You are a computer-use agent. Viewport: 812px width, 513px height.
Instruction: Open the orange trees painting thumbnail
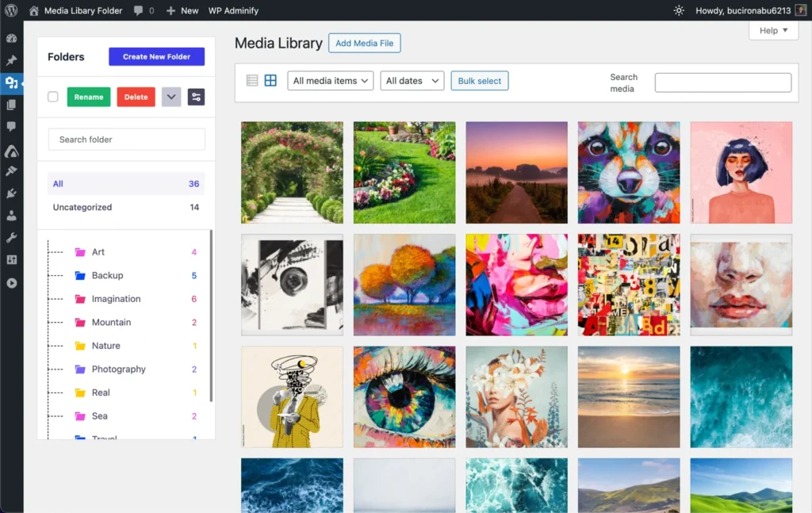[404, 285]
